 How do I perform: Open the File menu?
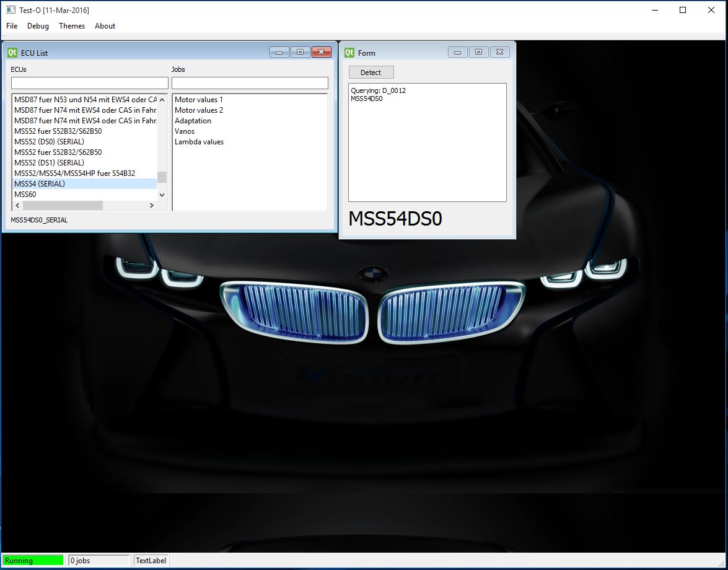(12, 26)
